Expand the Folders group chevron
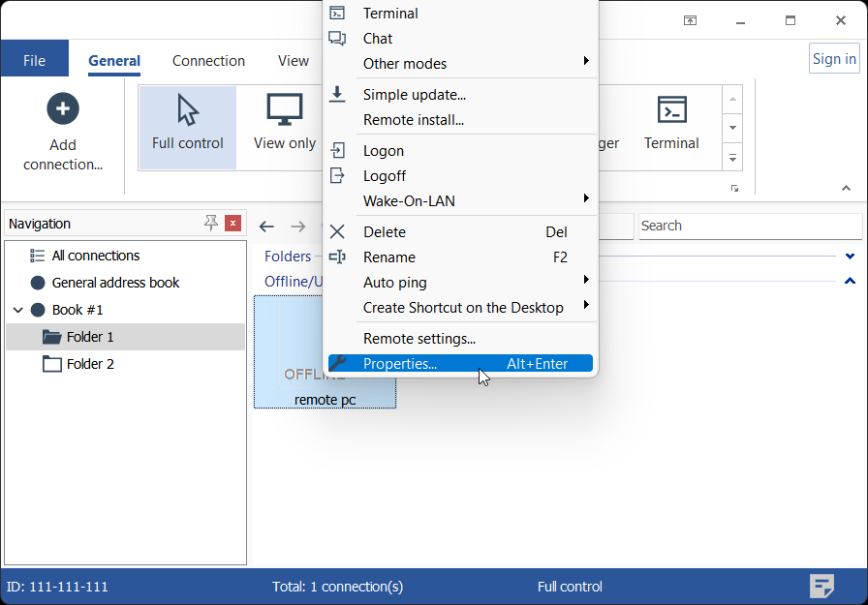The height and width of the screenshot is (605, 868). coord(850,257)
